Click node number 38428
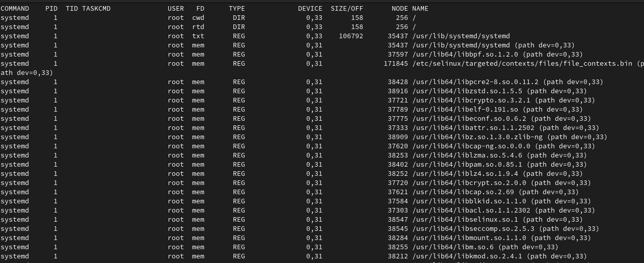This screenshot has height=263, width=644. point(398,82)
